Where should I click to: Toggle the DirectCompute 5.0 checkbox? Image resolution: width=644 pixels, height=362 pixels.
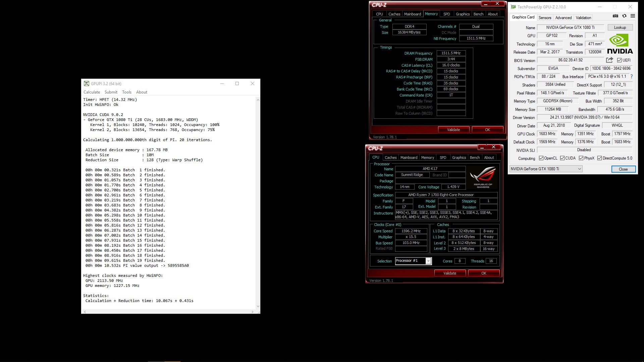599,158
